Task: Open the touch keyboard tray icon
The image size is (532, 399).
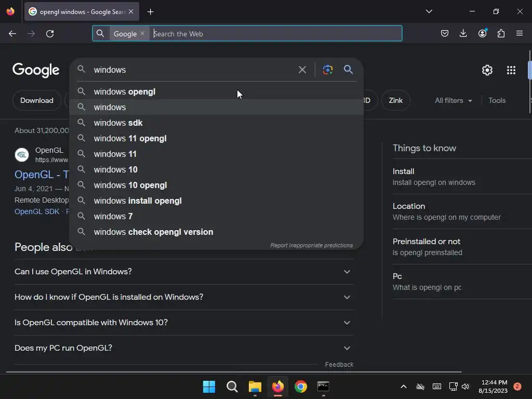Action: tap(437, 387)
